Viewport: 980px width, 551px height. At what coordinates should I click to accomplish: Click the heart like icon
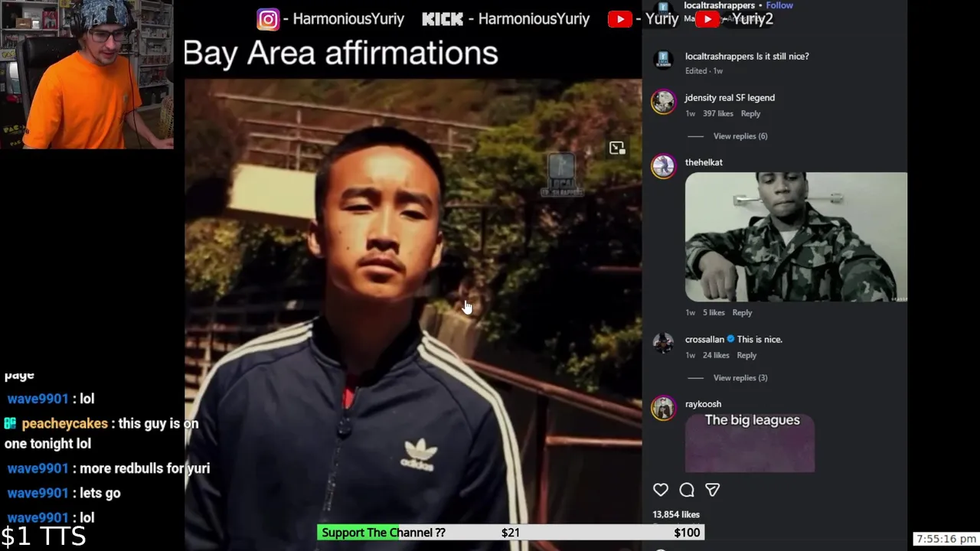point(661,490)
